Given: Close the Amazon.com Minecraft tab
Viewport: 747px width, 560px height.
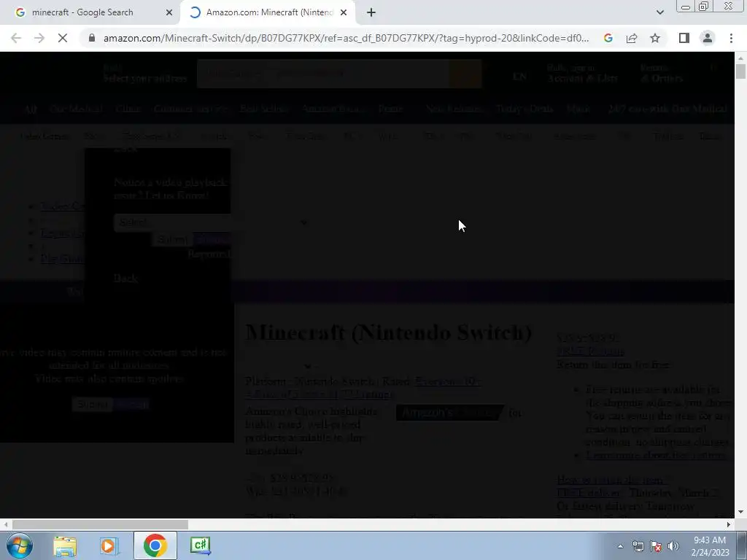Looking at the screenshot, I should point(343,12).
